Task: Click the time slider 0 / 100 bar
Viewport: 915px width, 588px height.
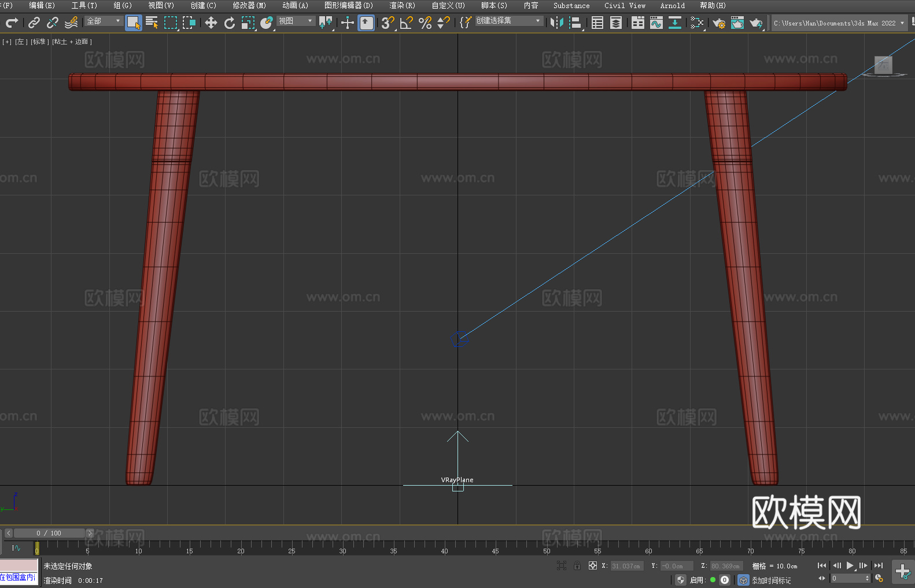Action: pos(49,533)
